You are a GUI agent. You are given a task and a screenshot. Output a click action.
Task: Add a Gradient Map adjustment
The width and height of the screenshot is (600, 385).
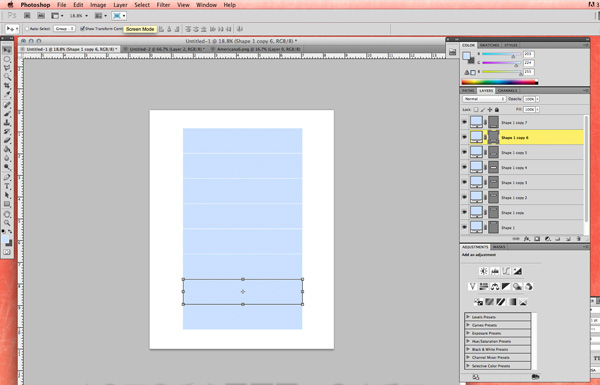coord(512,302)
